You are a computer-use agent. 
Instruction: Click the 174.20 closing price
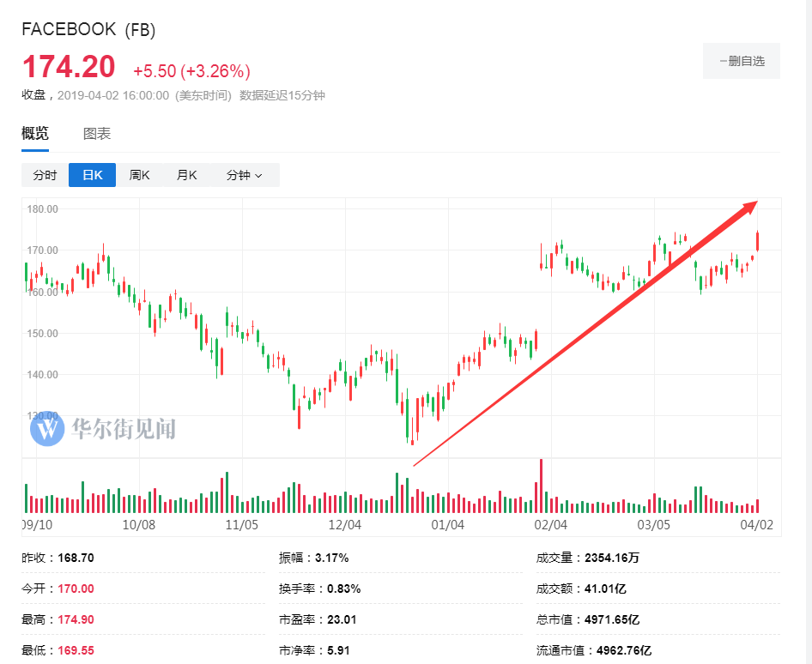point(69,68)
